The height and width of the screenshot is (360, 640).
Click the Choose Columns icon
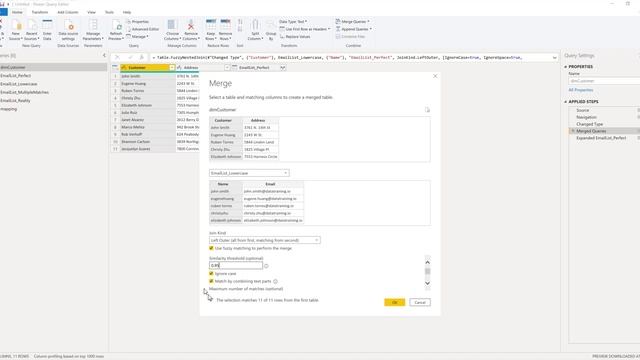click(172, 25)
